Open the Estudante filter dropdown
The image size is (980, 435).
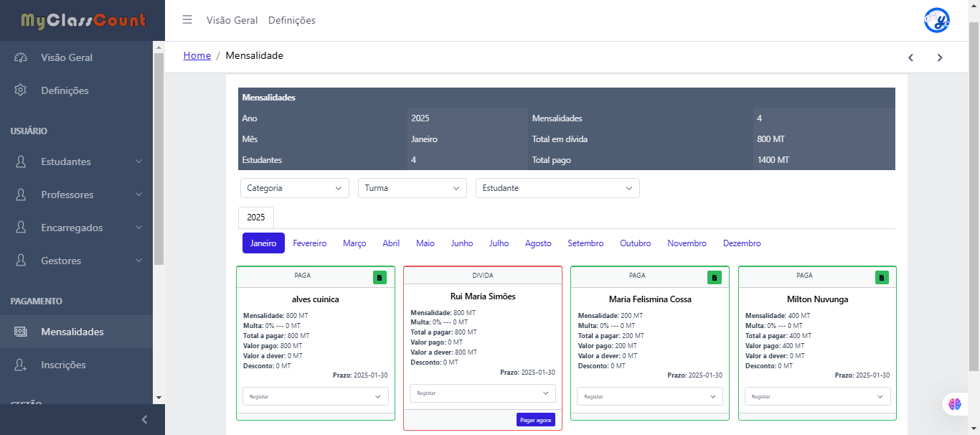point(557,188)
